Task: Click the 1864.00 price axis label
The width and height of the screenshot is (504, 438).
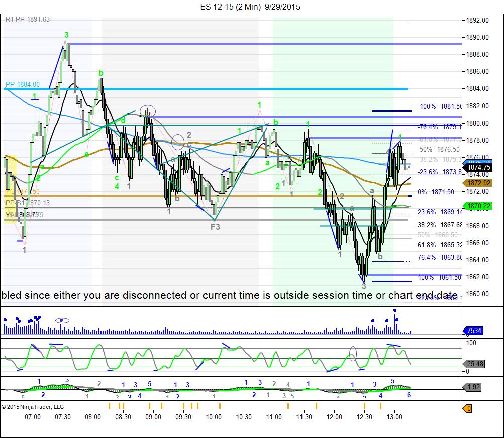Action: [x=477, y=260]
